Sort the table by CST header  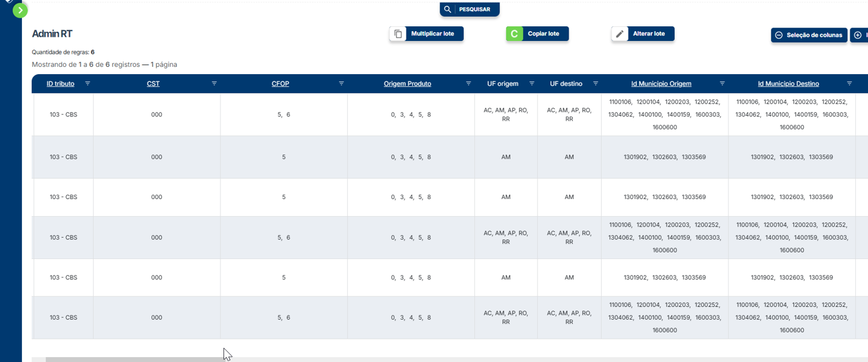point(153,84)
